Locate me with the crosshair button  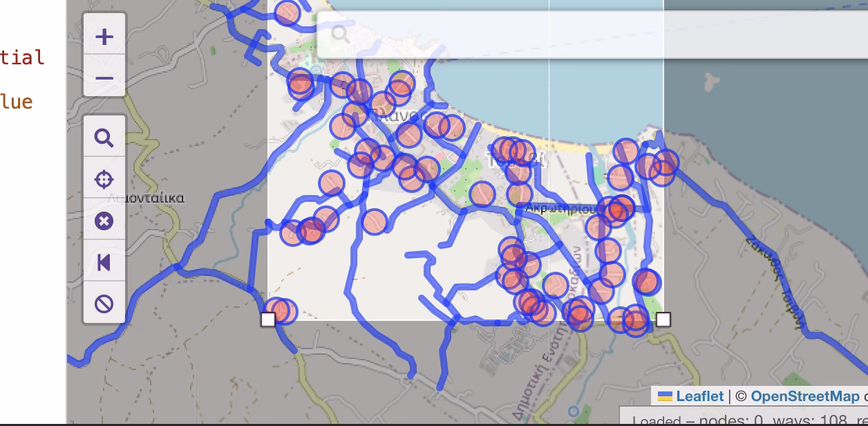(104, 179)
